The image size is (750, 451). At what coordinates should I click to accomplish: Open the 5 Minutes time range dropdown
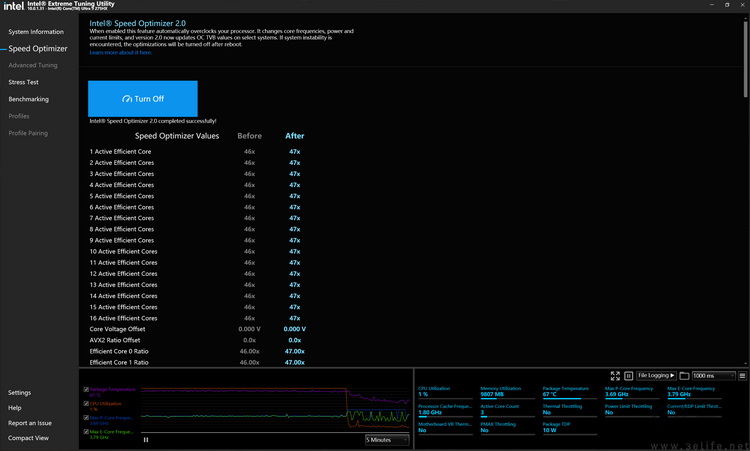pyautogui.click(x=387, y=440)
